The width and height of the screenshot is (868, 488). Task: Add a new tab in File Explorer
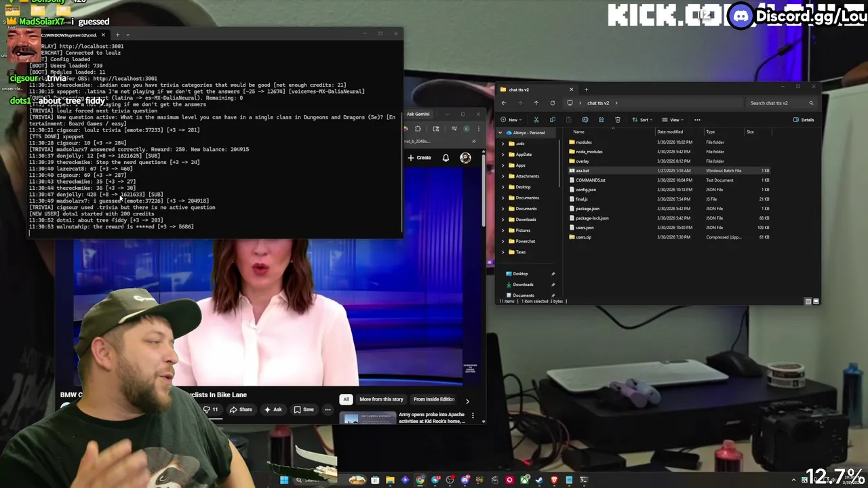(x=586, y=89)
